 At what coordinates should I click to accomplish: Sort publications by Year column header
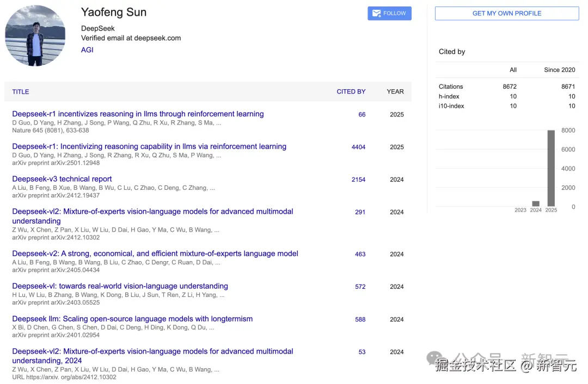pyautogui.click(x=395, y=92)
